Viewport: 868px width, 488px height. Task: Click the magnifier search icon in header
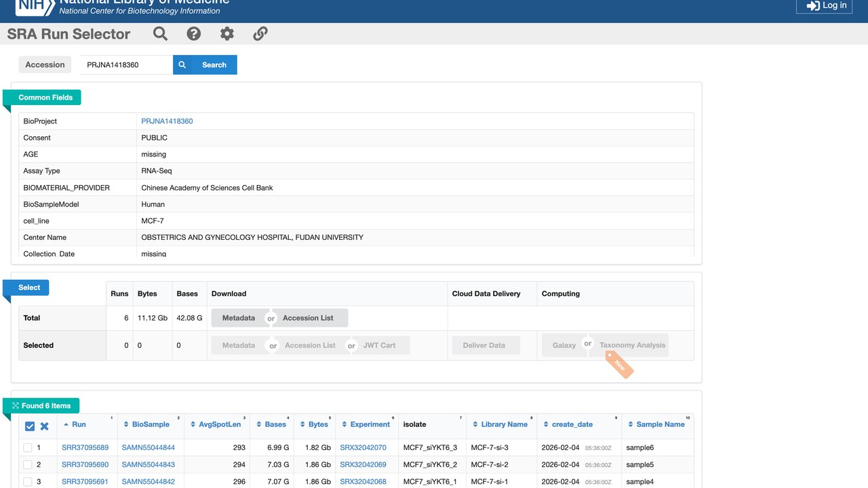tap(160, 33)
